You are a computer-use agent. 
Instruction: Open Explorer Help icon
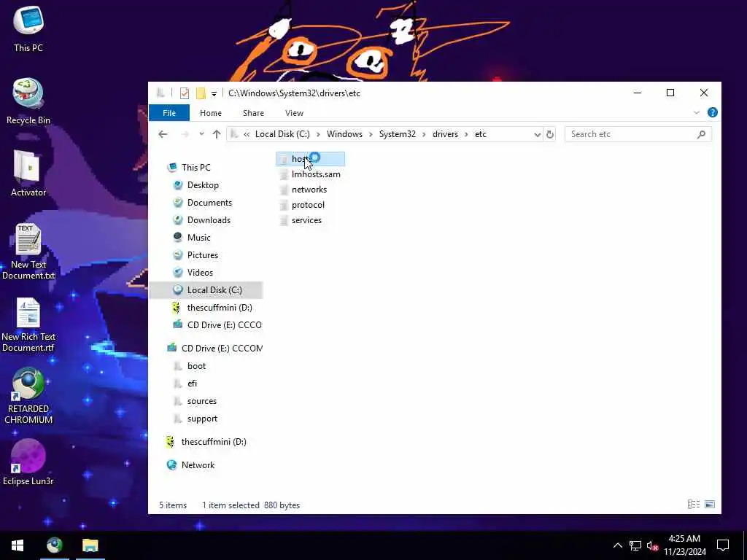click(x=712, y=112)
